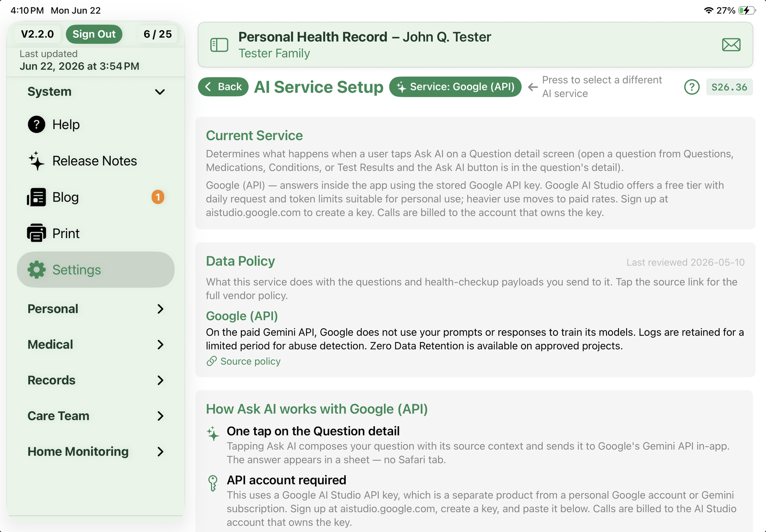The image size is (766, 532).
Task: Tap the Personal Health Record title
Action: tap(365, 37)
